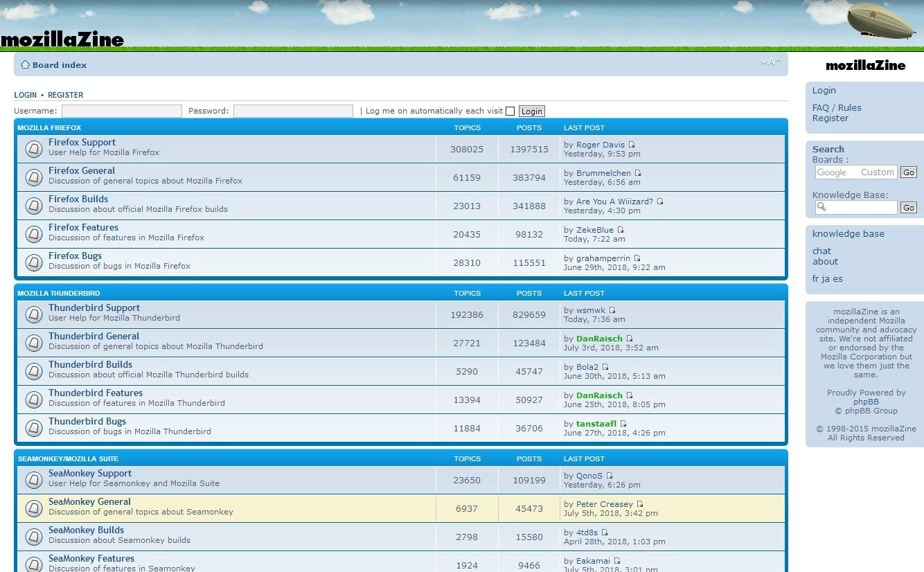This screenshot has width=924, height=572.
Task: Click the mozillaZine logo in the header
Action: coord(62,39)
